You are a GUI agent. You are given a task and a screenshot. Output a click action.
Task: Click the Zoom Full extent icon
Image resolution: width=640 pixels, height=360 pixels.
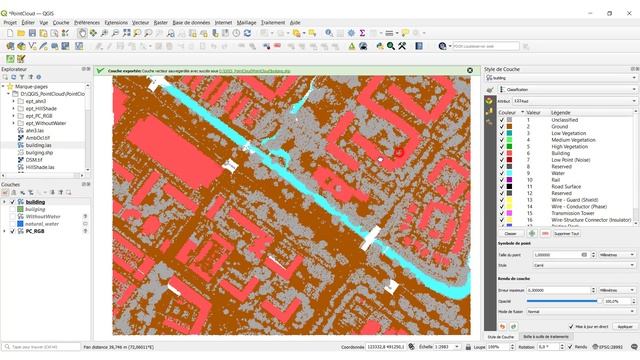127,33
